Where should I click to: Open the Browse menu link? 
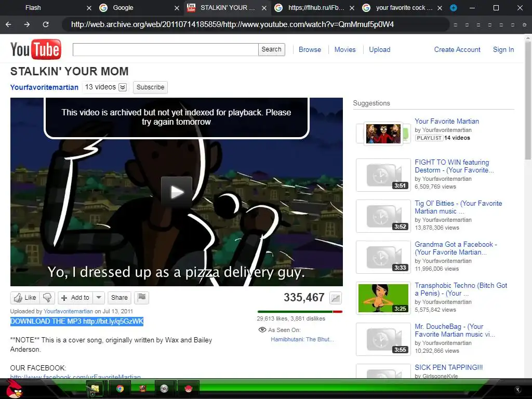pyautogui.click(x=310, y=49)
